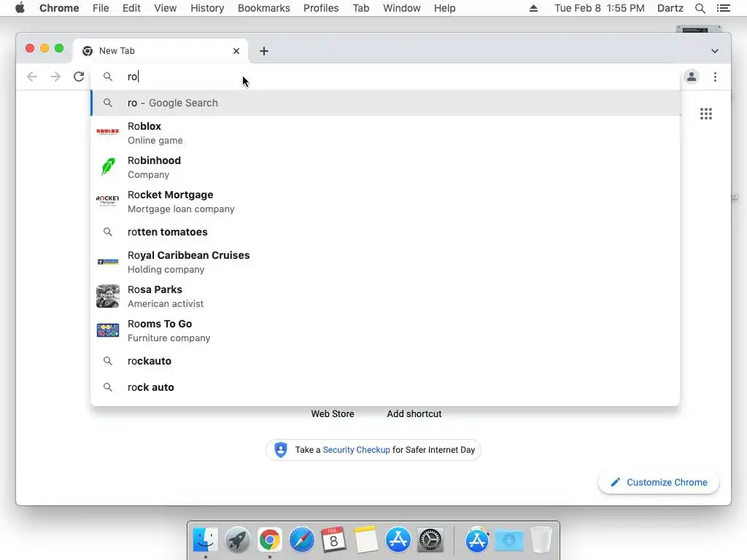Select the rotten tomatoes suggestion
The image size is (747, 560).
[x=385, y=232]
